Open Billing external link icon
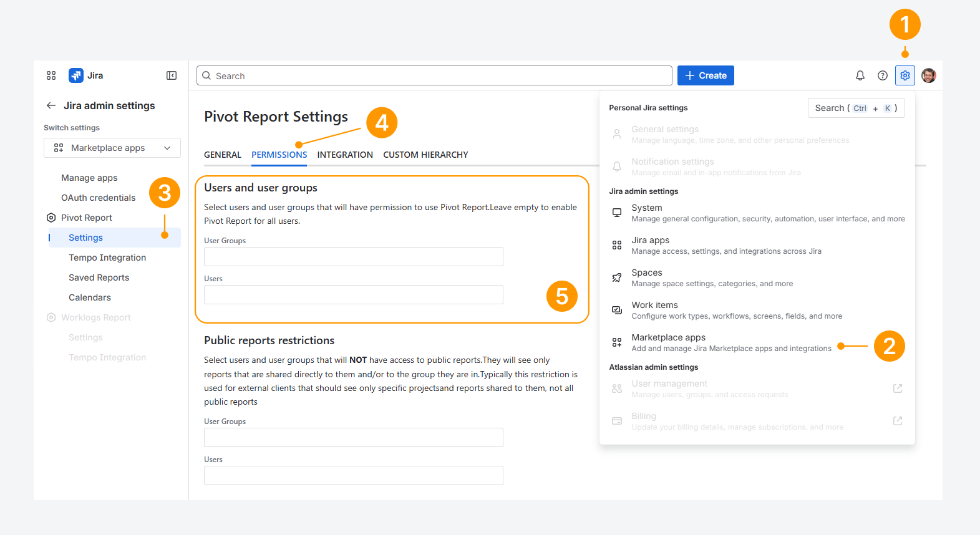Viewport: 980px width, 535px height. click(898, 421)
